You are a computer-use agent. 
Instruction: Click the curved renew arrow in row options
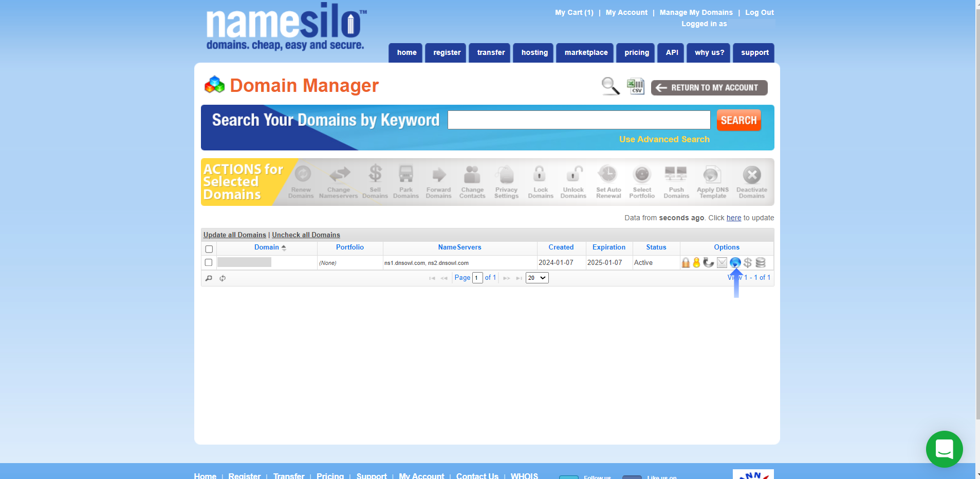click(709, 263)
